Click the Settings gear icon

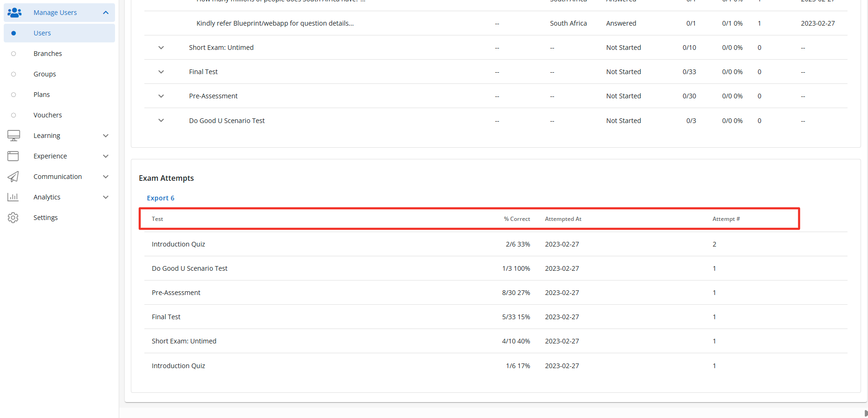click(x=13, y=218)
